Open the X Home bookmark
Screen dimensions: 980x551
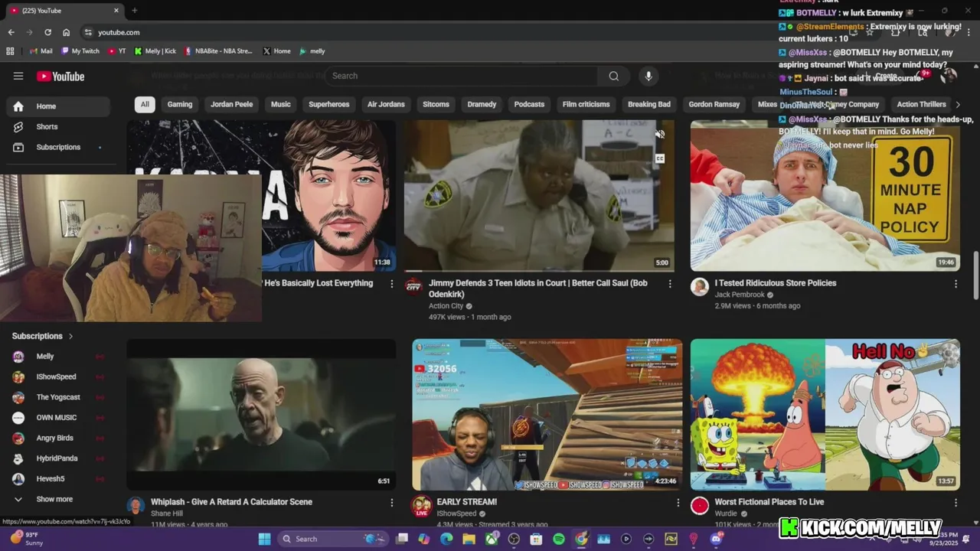pos(276,51)
